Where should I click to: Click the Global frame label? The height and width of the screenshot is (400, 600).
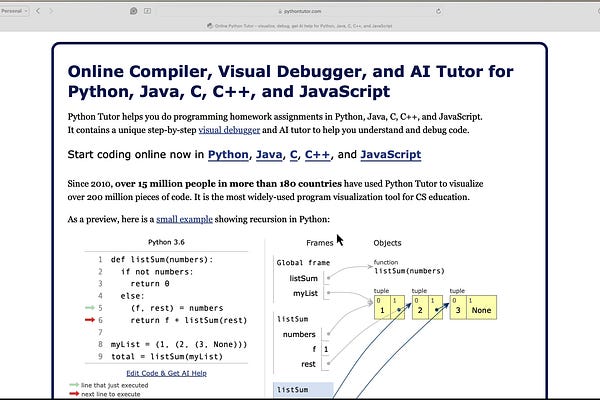[x=303, y=263]
